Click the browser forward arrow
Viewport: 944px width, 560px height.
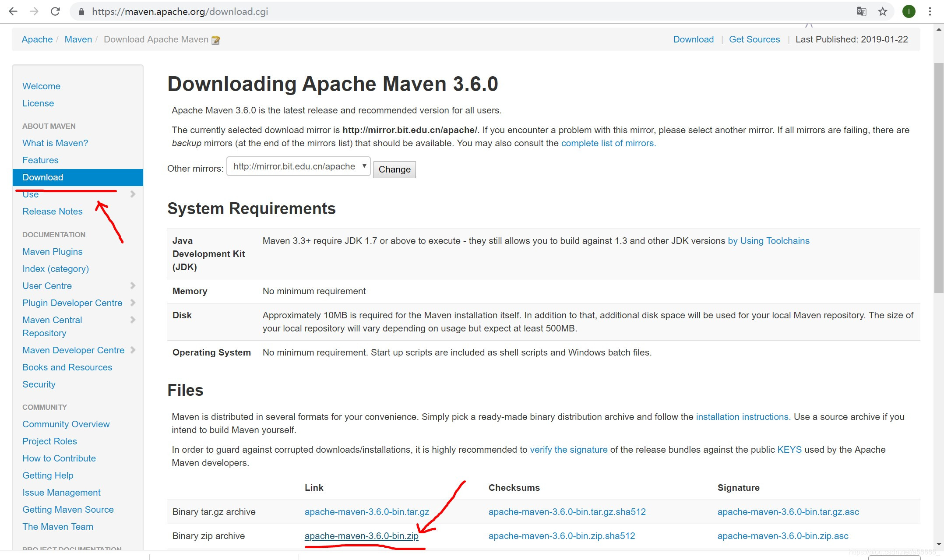tap(34, 11)
